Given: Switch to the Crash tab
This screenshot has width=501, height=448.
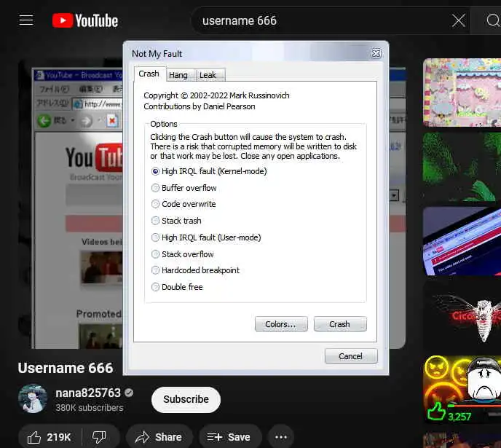Looking at the screenshot, I should tap(149, 74).
